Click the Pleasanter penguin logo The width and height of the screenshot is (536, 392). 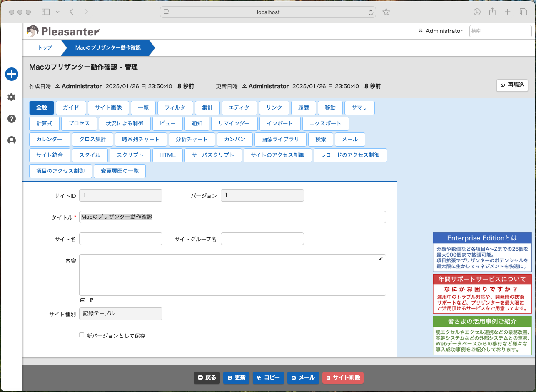[x=32, y=31]
